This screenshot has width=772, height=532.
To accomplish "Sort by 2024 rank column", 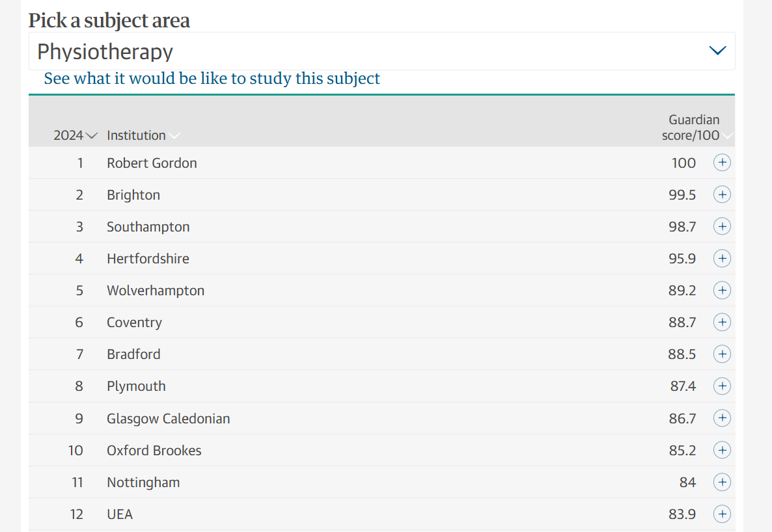I will (x=75, y=135).
